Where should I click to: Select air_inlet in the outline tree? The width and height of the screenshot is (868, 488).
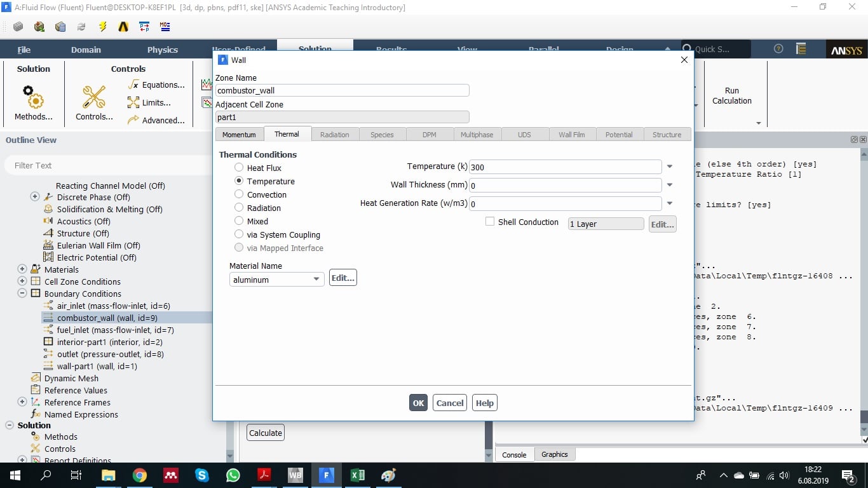coord(114,306)
